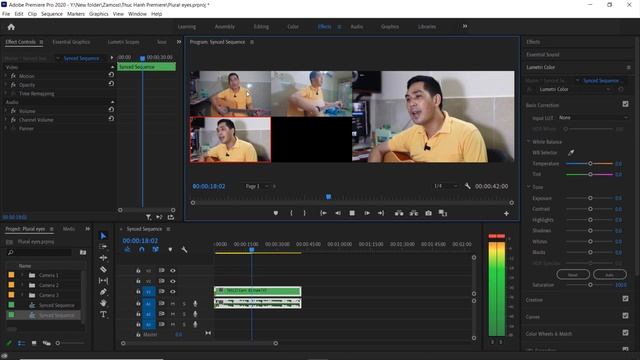Click the WB Selector eyedropper
This screenshot has width=640, height=360.
[x=571, y=153]
